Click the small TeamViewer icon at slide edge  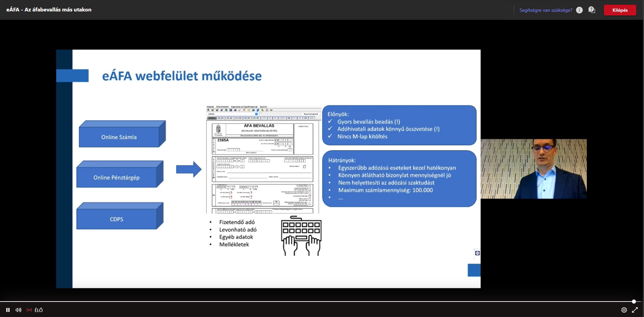point(477,253)
